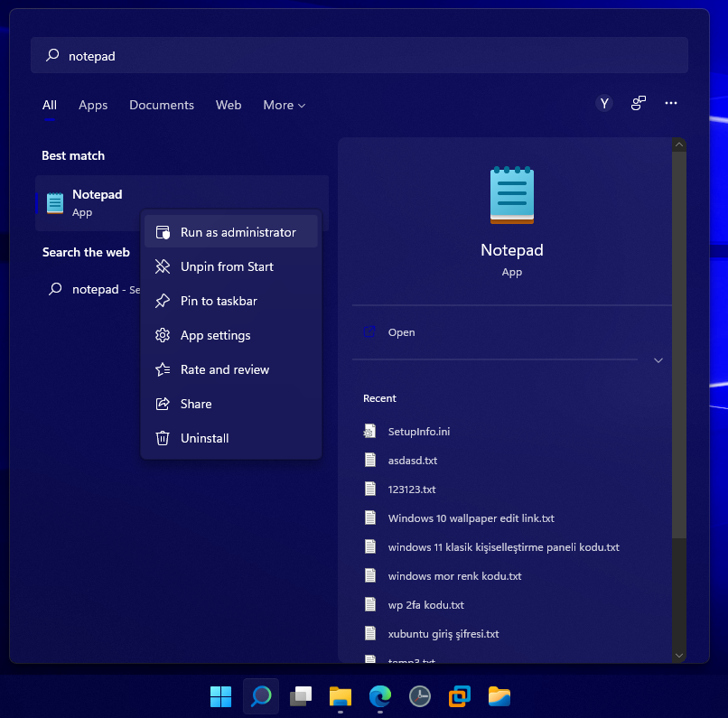Launch Microsoft Edge from the taskbar
Viewport: 728px width, 718px height.
[x=380, y=696]
